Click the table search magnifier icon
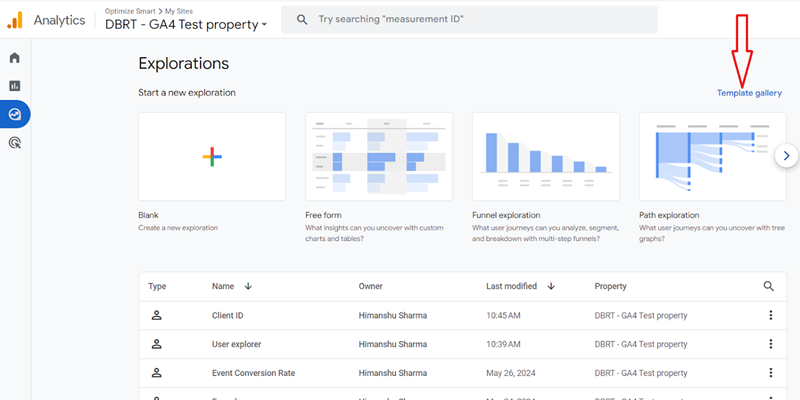The image size is (800, 400). (x=768, y=286)
